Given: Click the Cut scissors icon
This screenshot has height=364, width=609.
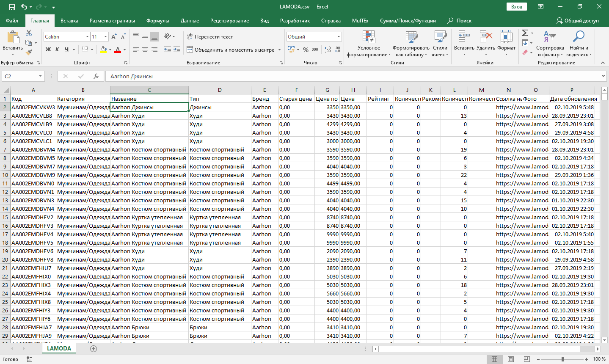Looking at the screenshot, I should click(29, 33).
